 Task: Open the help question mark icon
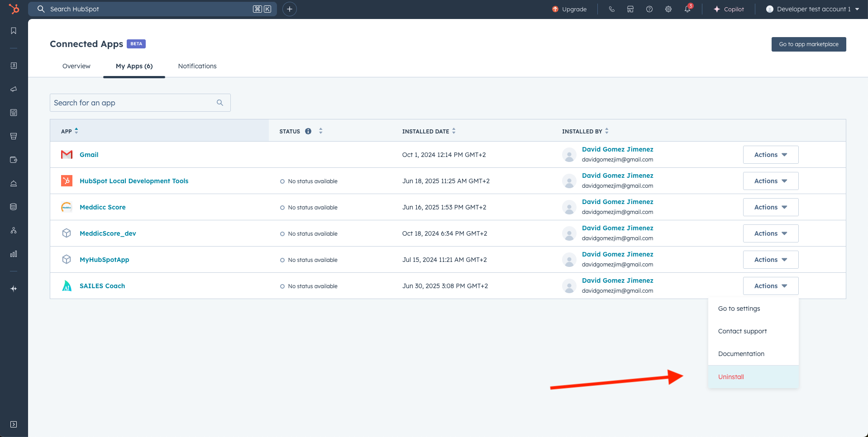(649, 9)
